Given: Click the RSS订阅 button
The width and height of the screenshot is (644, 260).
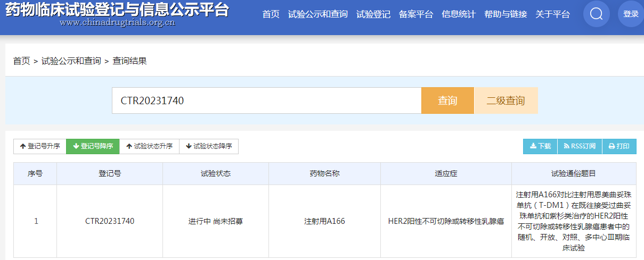Looking at the screenshot, I should (580, 147).
